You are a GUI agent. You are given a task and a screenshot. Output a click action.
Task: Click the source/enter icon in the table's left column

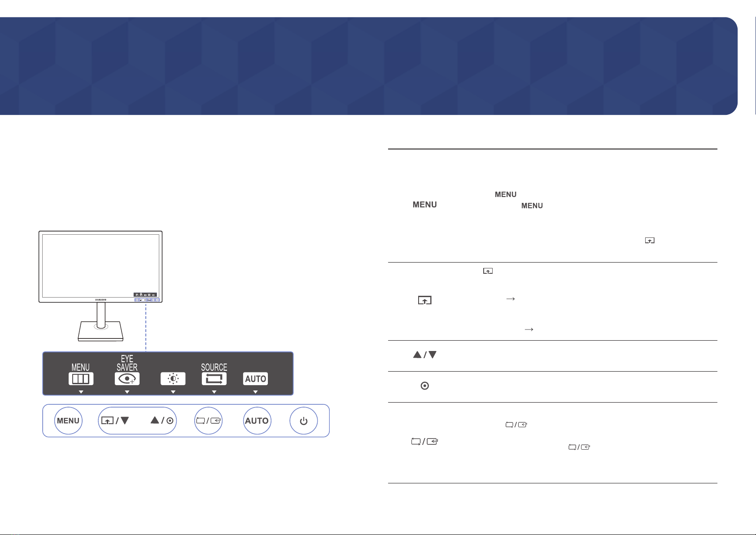tap(424, 442)
